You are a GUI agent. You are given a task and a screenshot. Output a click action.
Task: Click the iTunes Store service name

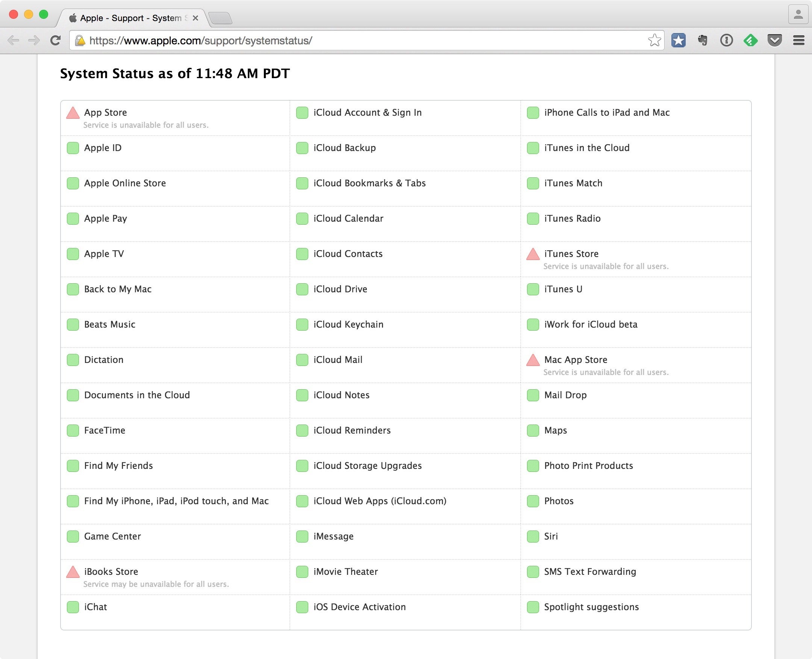tap(571, 254)
